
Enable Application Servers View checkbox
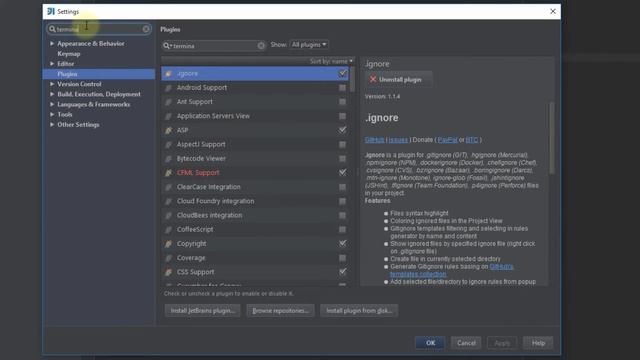tap(342, 116)
